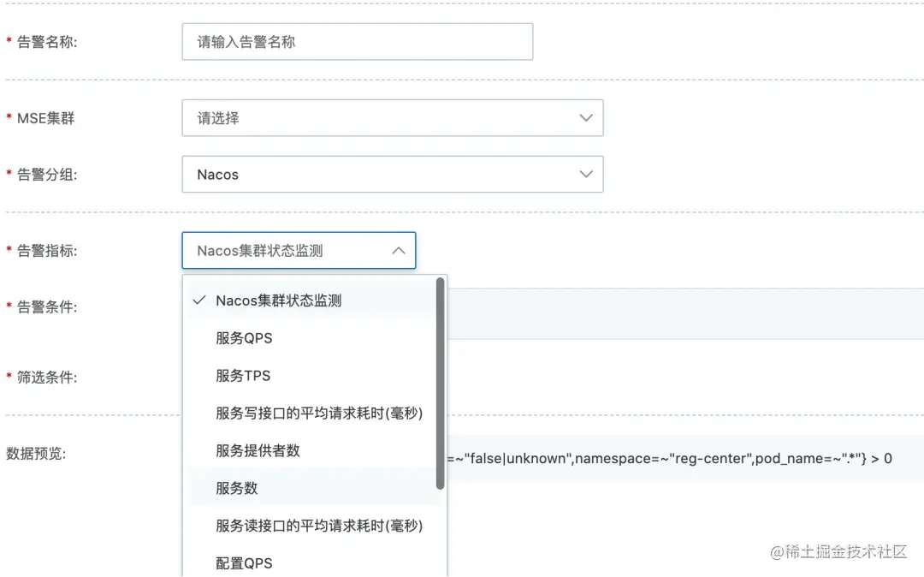
Task: Click the 告警名称 input field
Action: point(357,42)
